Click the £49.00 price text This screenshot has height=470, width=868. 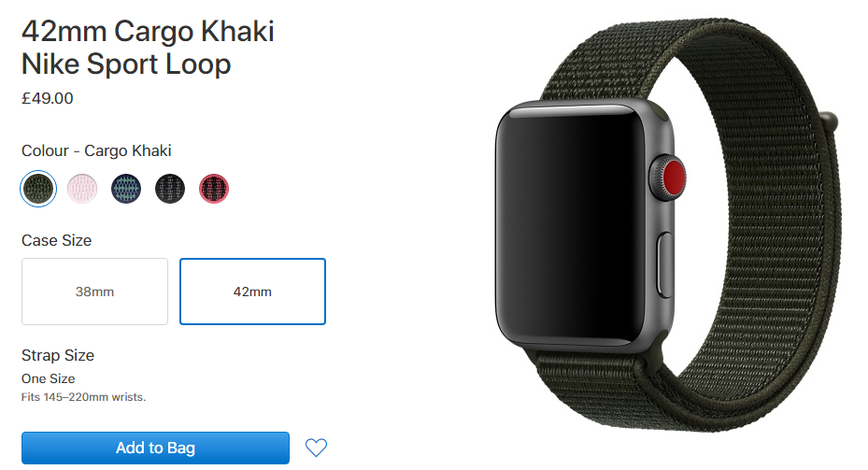[47, 98]
